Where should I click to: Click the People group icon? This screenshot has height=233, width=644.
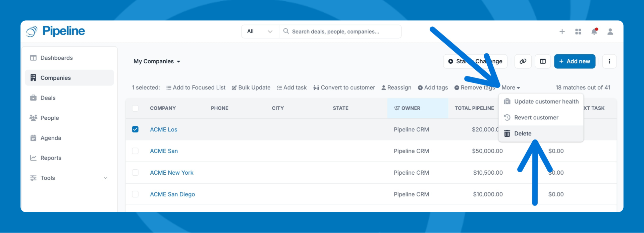click(33, 118)
